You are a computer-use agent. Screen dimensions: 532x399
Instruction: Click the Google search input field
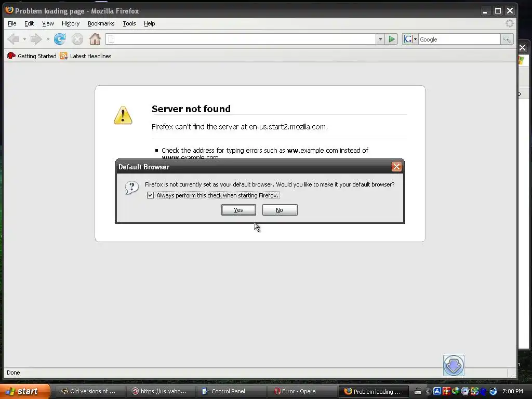coord(459,39)
